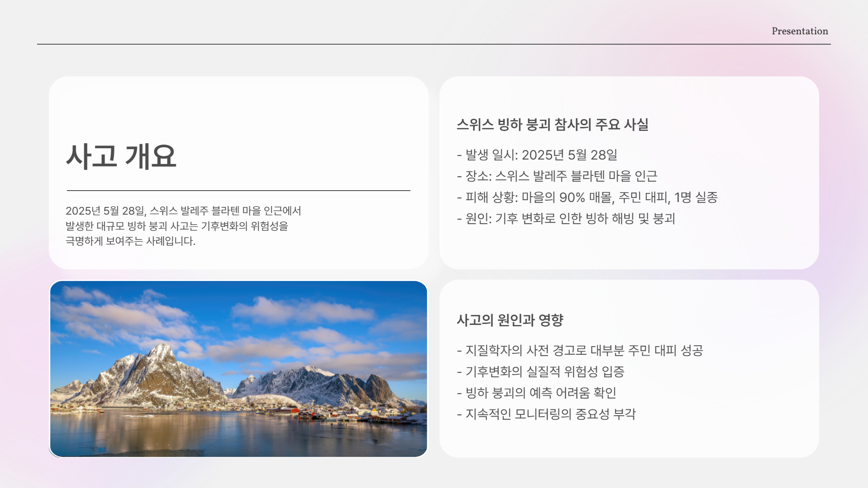Screen dimensions: 868x488
Task: Click the divider line below 사고 개요
Action: 238,191
